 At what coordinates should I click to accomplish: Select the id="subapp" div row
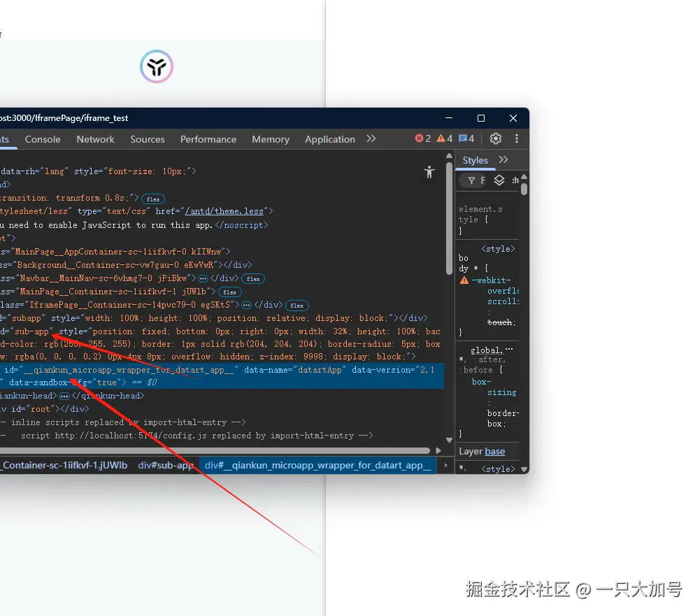tap(213, 318)
